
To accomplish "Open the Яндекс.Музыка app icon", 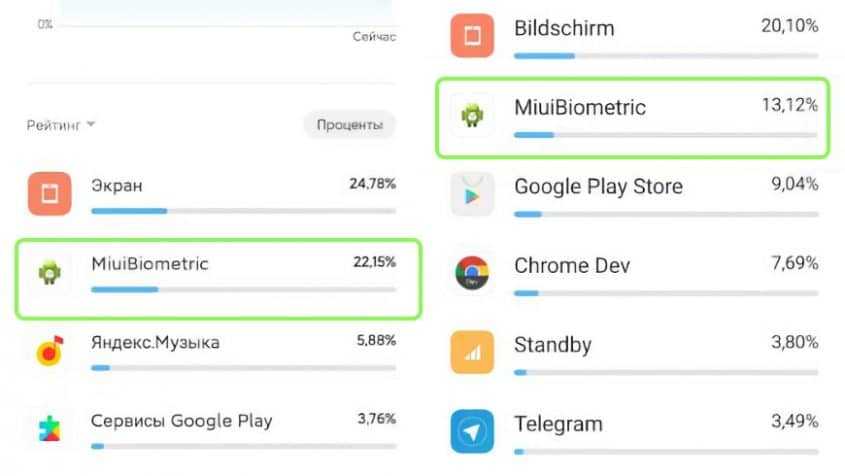I will [x=48, y=350].
